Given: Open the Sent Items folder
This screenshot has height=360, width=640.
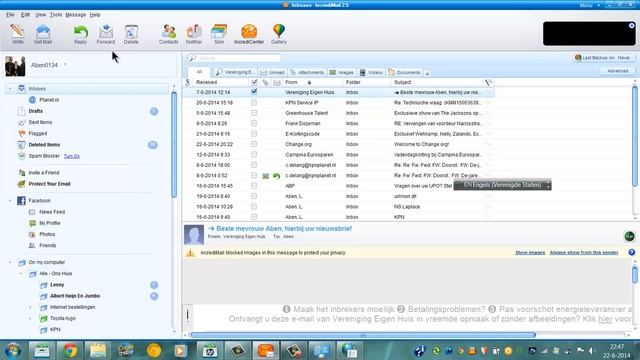Looking at the screenshot, I should pos(40,122).
